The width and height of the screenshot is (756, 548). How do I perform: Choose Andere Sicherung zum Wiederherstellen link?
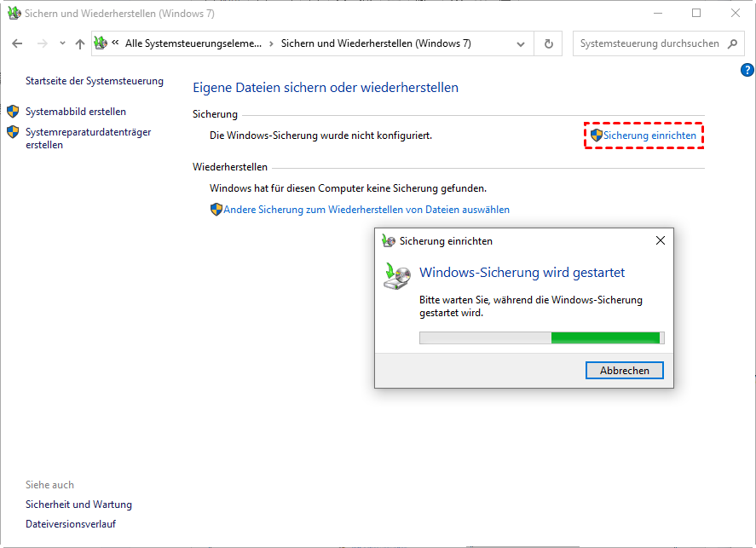tap(366, 210)
